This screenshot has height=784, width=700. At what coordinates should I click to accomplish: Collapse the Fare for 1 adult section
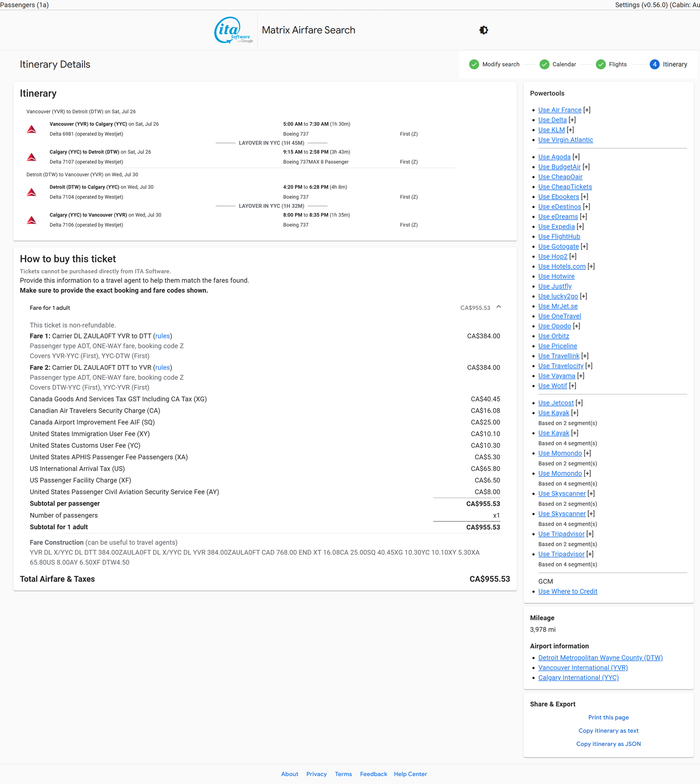(498, 307)
